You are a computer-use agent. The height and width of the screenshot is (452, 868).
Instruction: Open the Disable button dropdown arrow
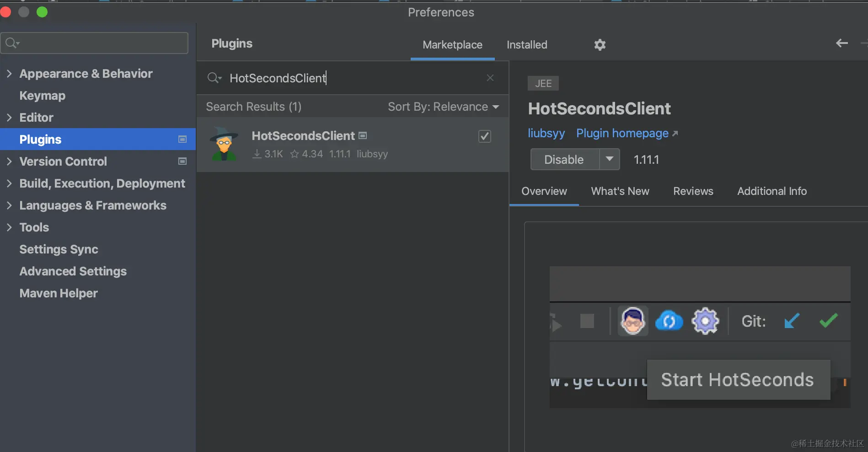click(x=609, y=159)
